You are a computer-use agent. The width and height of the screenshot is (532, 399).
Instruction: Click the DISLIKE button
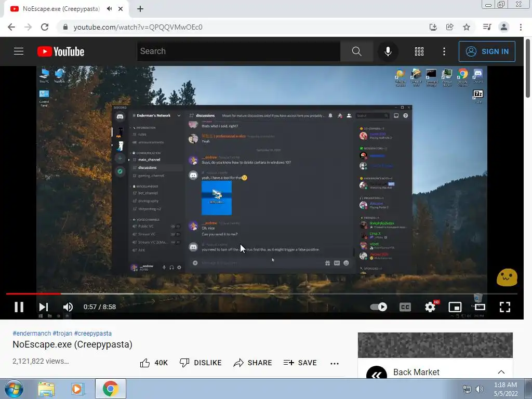pyautogui.click(x=201, y=363)
